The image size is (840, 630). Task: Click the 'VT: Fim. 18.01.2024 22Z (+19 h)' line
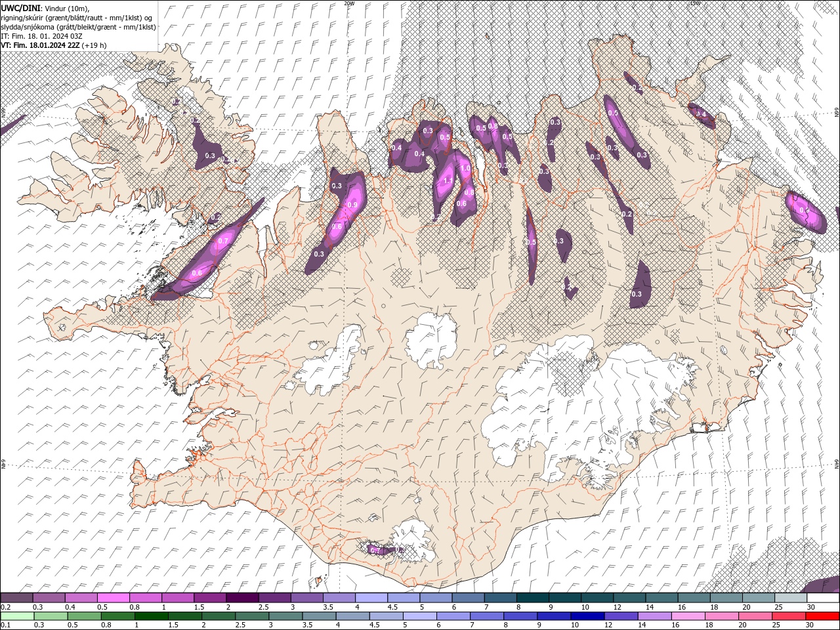tap(54, 45)
